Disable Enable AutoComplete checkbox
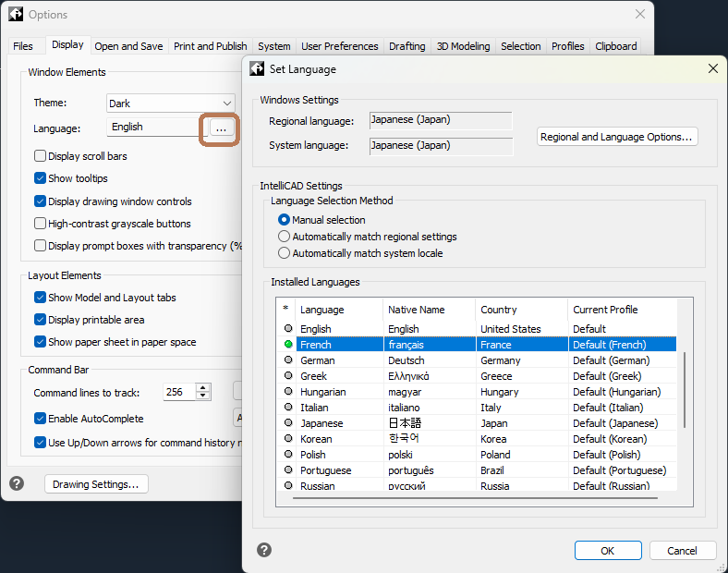728x573 pixels. point(41,419)
